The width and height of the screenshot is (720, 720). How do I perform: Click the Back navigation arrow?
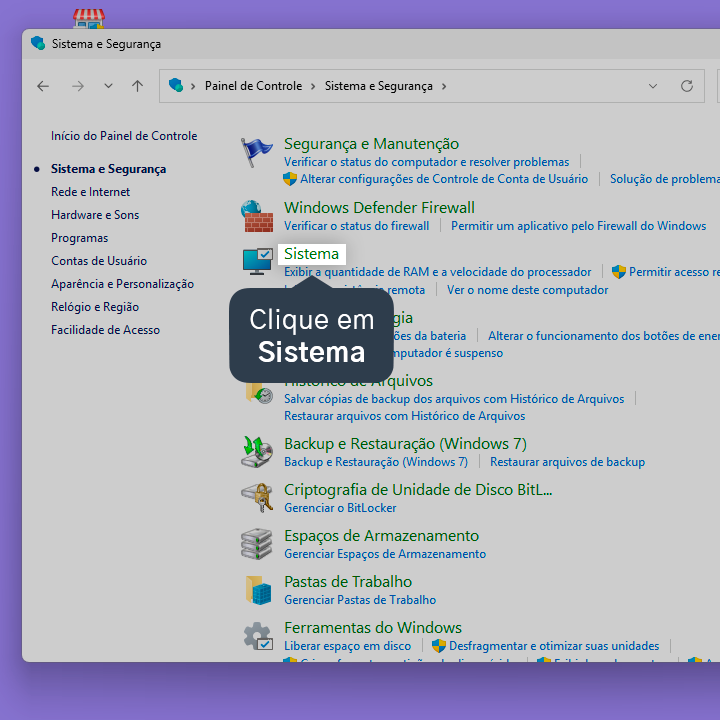coord(43,86)
